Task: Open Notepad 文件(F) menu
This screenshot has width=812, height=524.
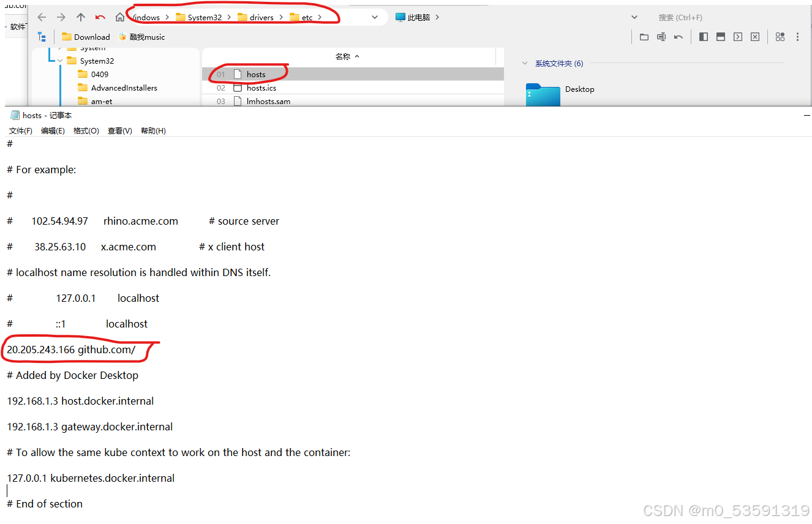Action: [21, 131]
